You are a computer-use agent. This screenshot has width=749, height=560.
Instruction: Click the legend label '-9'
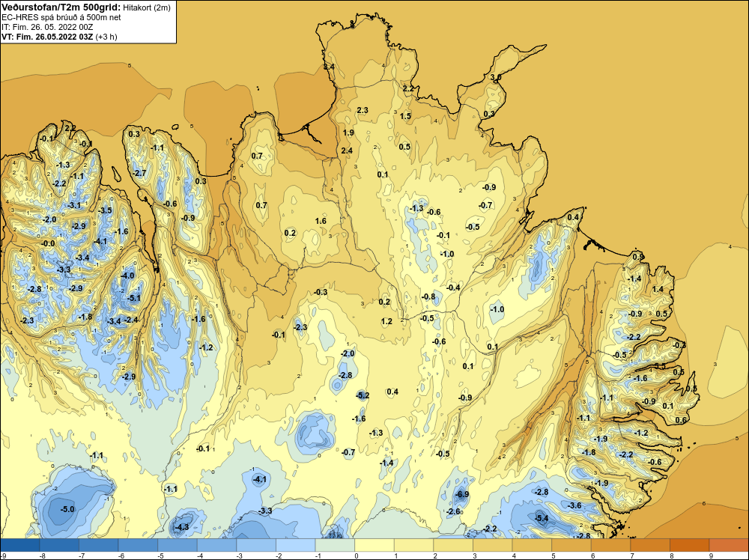pyautogui.click(x=2, y=556)
